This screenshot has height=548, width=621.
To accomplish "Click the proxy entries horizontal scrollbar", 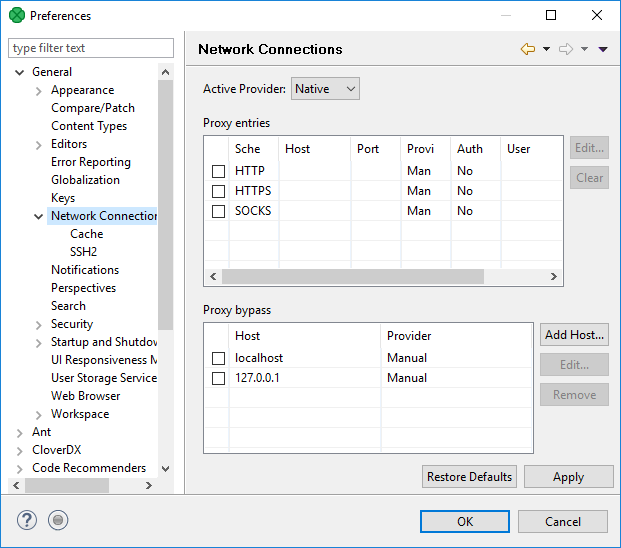I will coord(352,277).
